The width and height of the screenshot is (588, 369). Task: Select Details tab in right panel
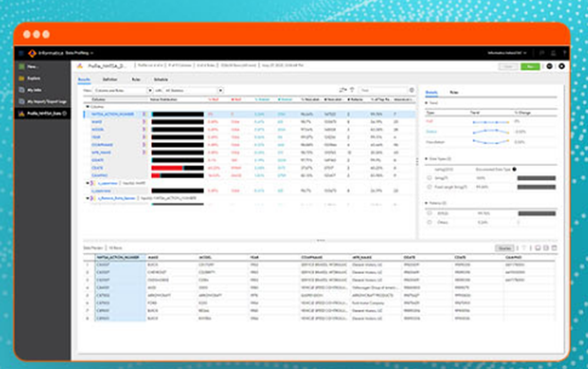[431, 92]
